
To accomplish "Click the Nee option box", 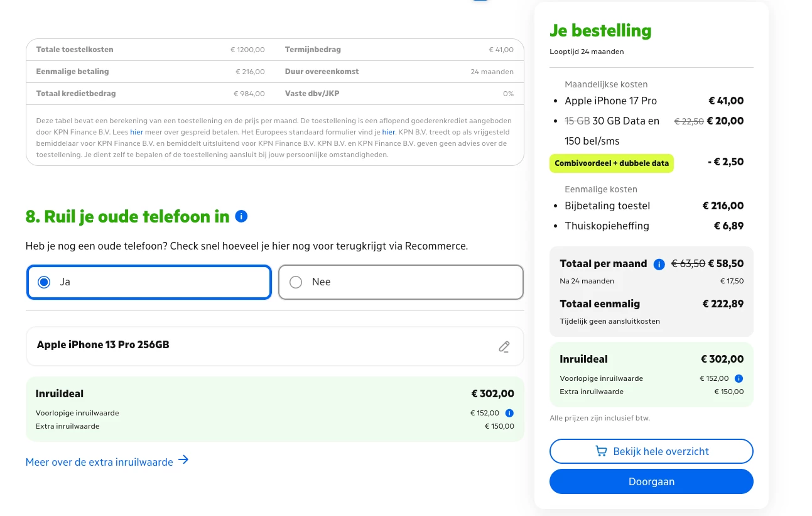I will [x=401, y=282].
